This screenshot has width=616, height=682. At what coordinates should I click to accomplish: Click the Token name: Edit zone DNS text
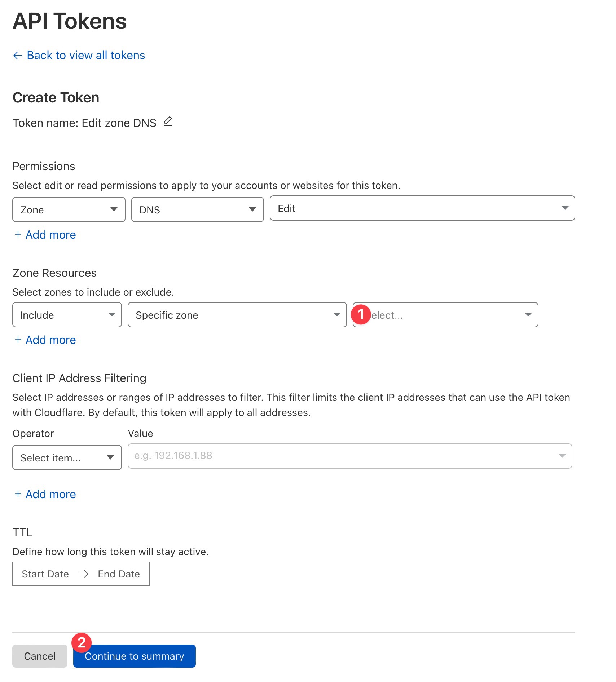click(84, 123)
